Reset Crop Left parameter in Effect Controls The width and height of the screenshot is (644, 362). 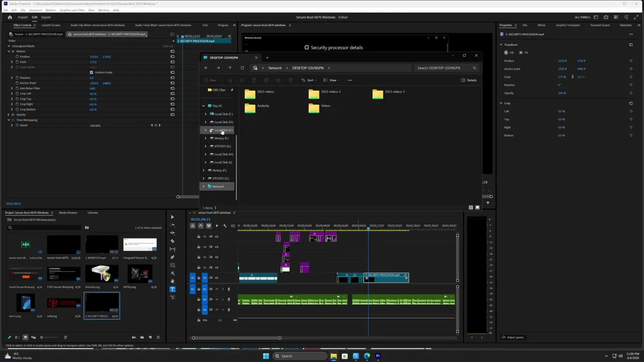point(173,94)
